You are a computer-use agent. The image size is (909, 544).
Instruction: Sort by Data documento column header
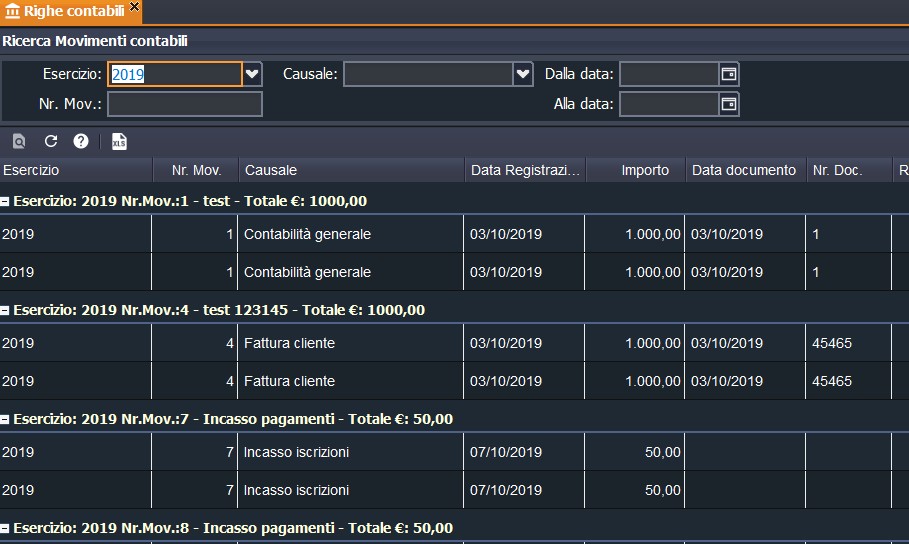coord(744,170)
